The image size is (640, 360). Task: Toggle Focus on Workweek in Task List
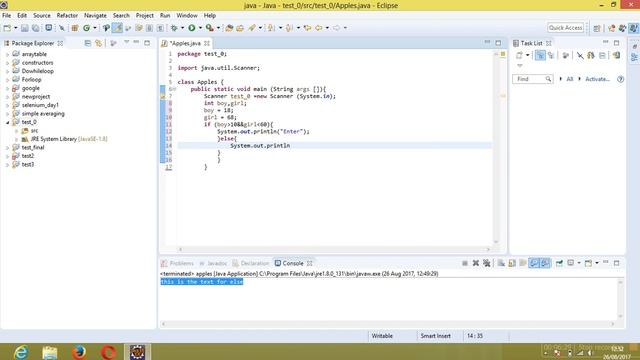click(x=566, y=55)
